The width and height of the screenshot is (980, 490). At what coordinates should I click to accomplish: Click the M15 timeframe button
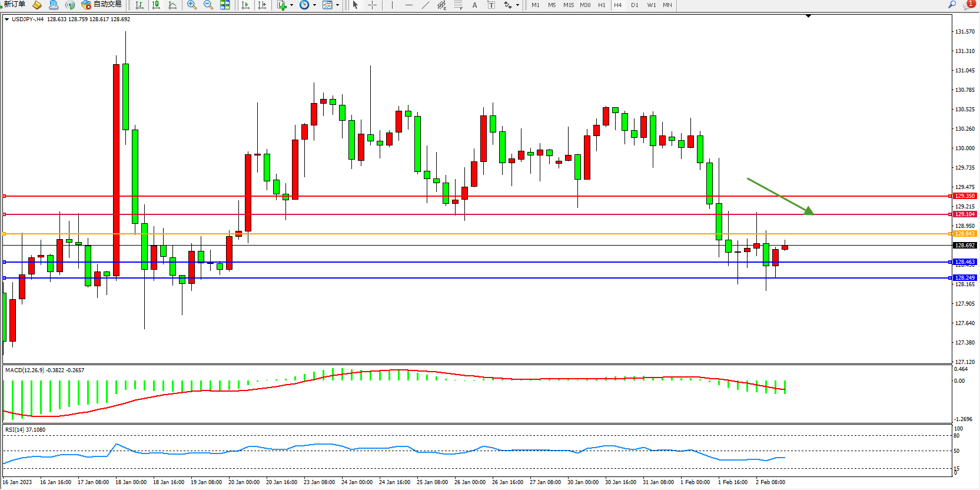pos(568,5)
